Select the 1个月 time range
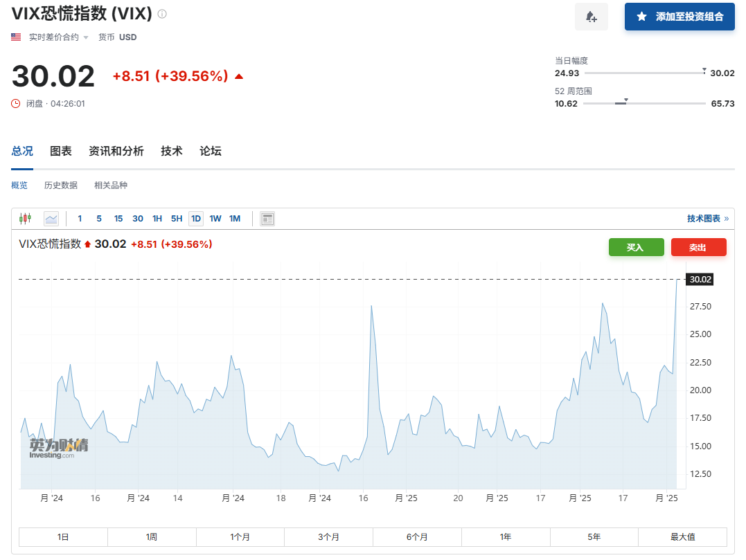 (x=240, y=537)
